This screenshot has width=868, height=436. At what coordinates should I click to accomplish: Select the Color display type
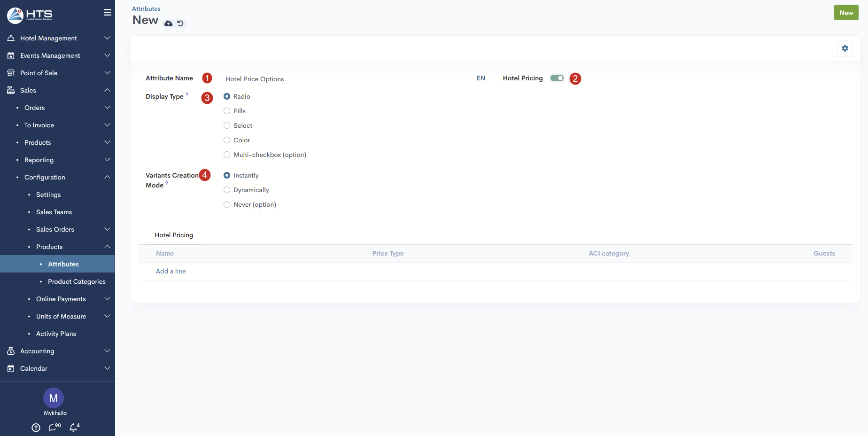pos(227,140)
